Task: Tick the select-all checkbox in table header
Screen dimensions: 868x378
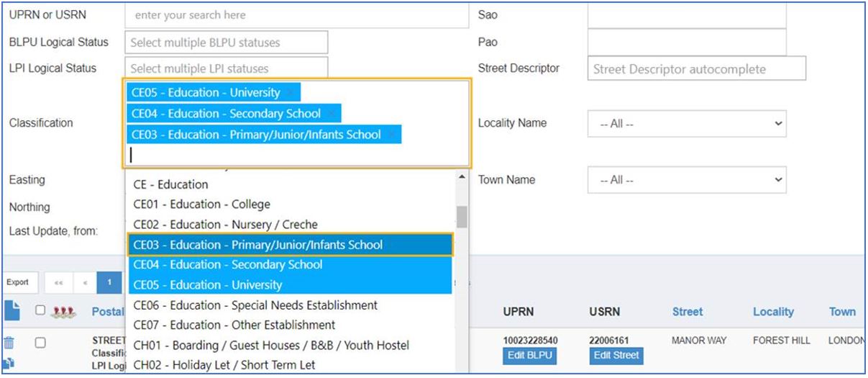Action: pyautogui.click(x=40, y=310)
